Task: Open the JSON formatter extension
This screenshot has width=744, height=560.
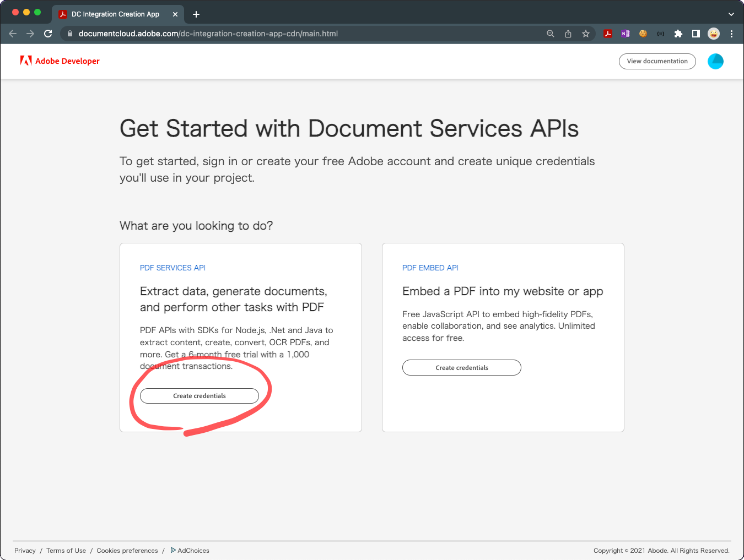Action: [x=661, y=34]
